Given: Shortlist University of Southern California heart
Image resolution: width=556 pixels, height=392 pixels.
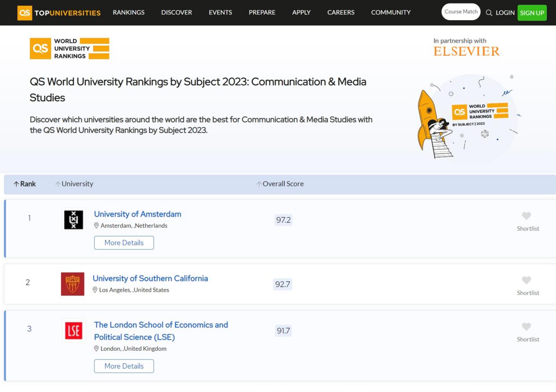Looking at the screenshot, I should 527,280.
